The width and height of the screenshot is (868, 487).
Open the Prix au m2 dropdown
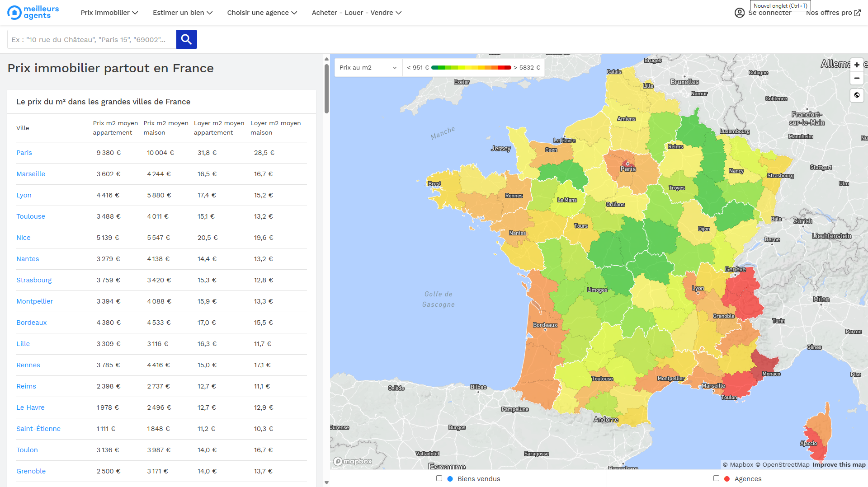368,68
